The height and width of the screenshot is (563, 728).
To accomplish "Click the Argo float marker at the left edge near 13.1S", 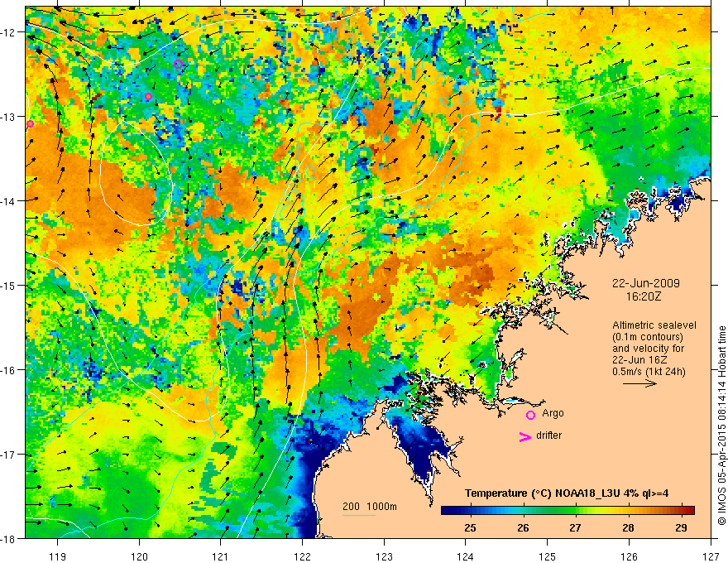I will tap(30, 123).
